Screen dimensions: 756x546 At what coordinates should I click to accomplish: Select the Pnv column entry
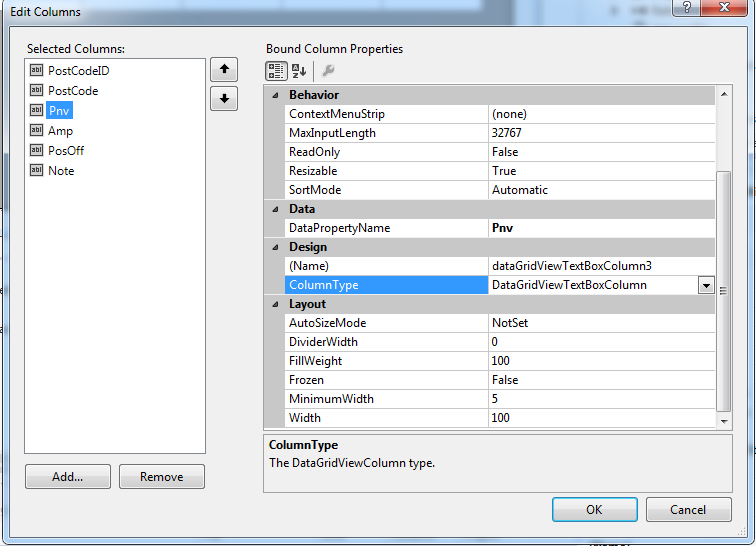(x=59, y=110)
